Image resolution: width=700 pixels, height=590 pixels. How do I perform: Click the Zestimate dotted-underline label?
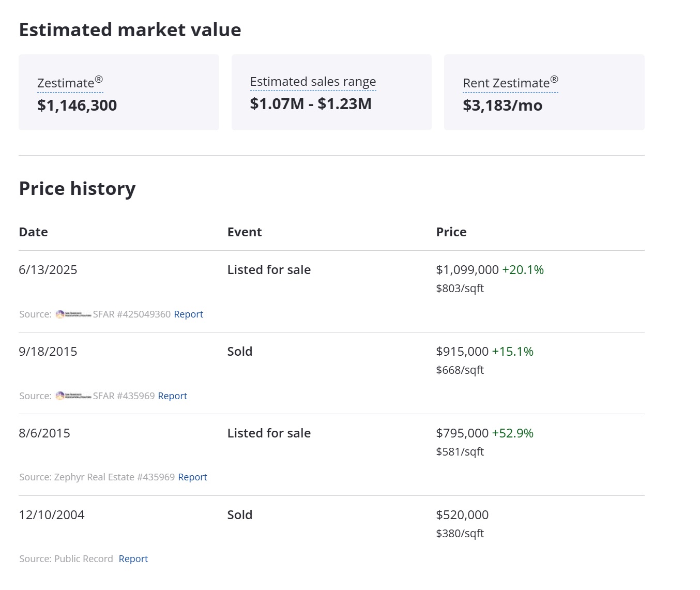click(70, 83)
